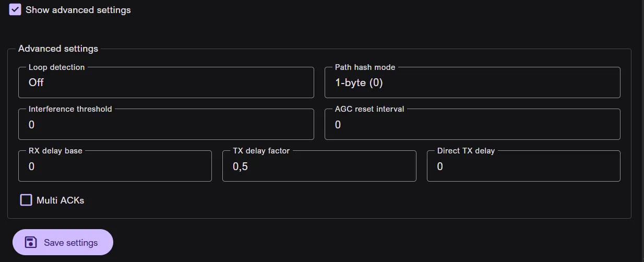Edit the TX delay factor value 0,5
This screenshot has height=262, width=644.
click(319, 166)
